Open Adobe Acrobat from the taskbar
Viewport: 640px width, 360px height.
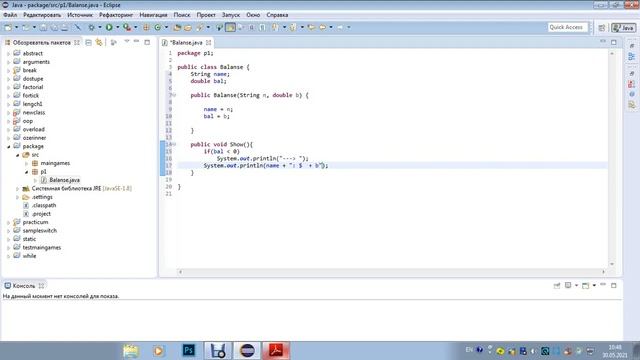pos(276,350)
